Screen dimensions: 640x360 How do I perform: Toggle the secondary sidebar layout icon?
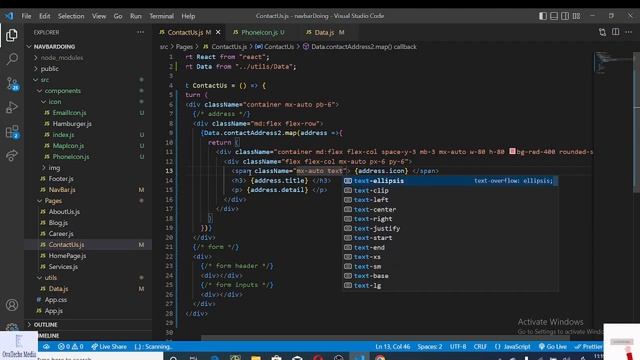pos(565,16)
